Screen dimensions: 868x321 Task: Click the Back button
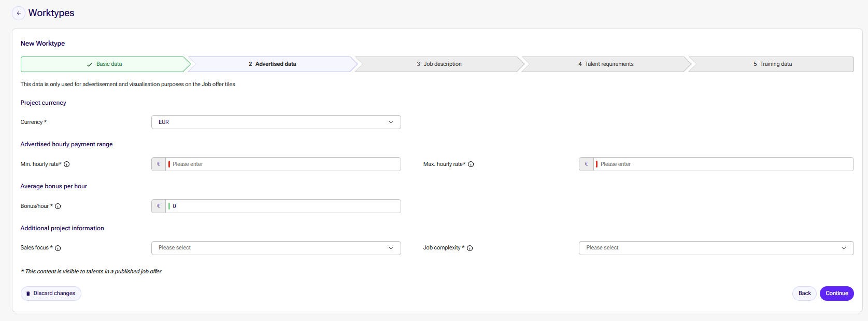(x=805, y=294)
